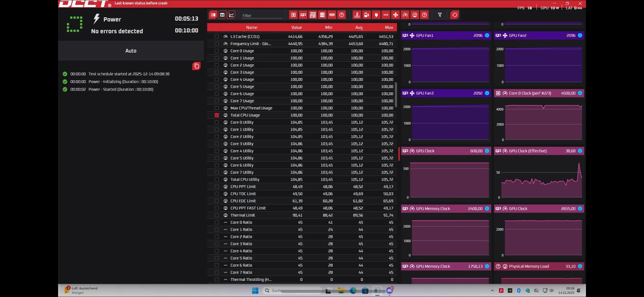Toggle the GPU sensor filter icon
Screen dimensions: 644x297
(303, 15)
